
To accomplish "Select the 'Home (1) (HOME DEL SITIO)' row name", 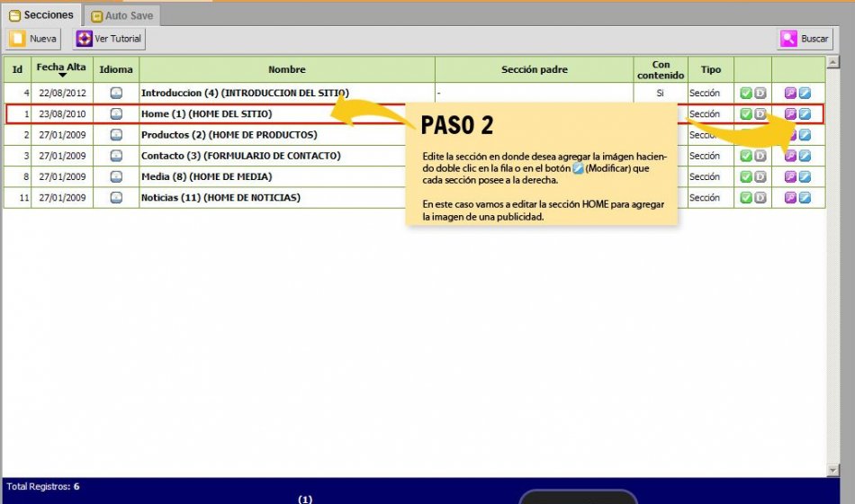I will pyautogui.click(x=207, y=113).
